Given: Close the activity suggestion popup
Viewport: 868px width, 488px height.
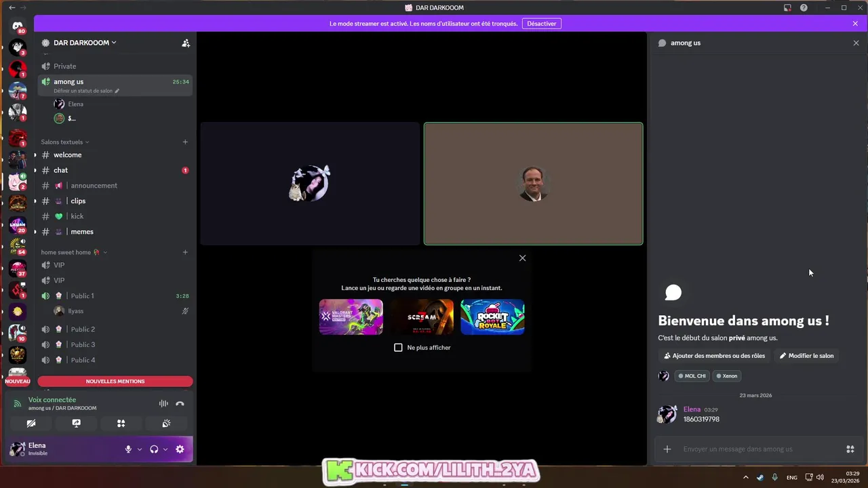Looking at the screenshot, I should click(522, 258).
